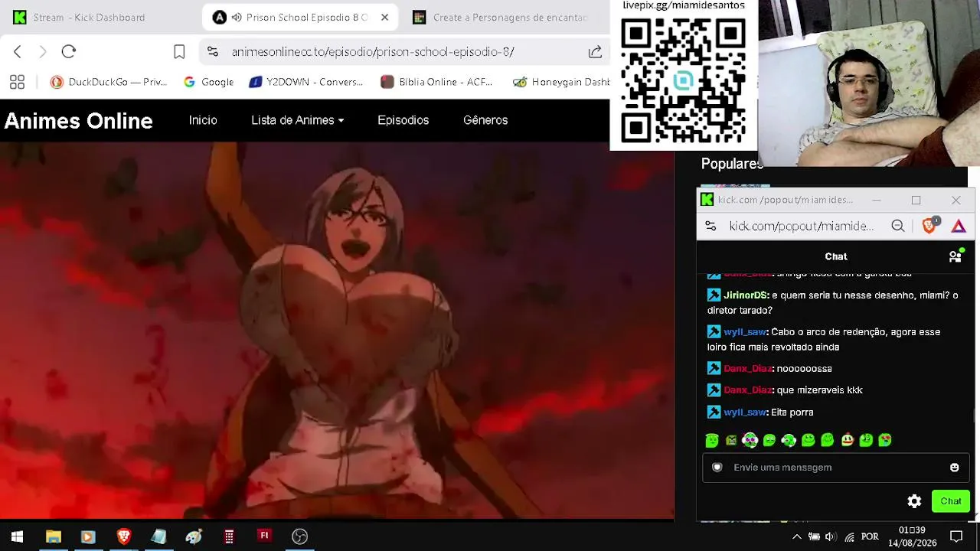Click the anime video player
The image size is (980, 551).
(337, 331)
